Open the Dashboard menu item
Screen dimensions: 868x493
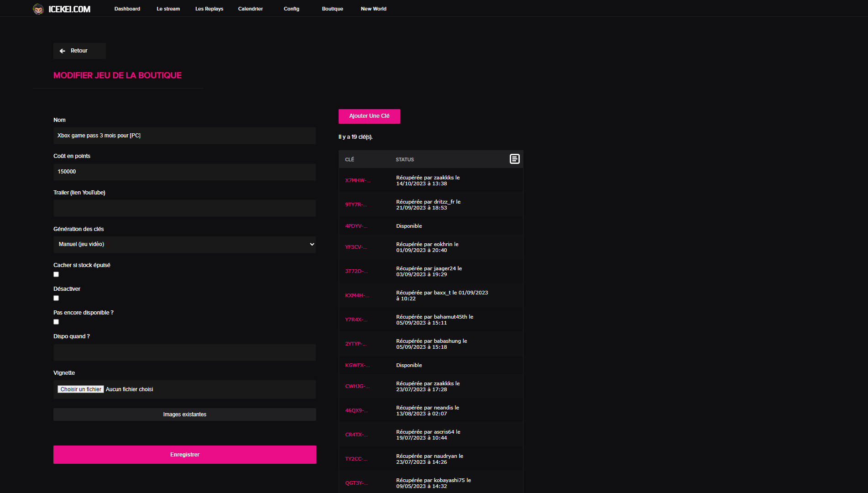[127, 9]
